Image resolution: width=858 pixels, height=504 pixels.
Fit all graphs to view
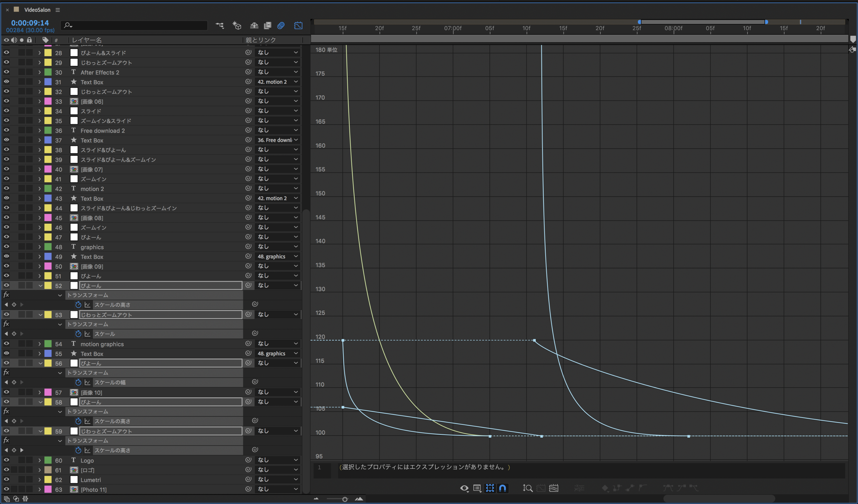(554, 488)
